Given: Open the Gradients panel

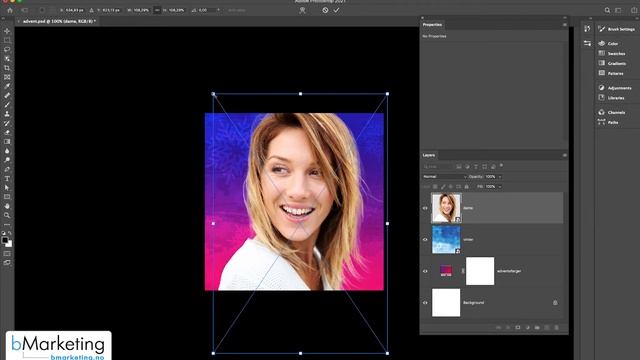Looking at the screenshot, I should coord(612,63).
